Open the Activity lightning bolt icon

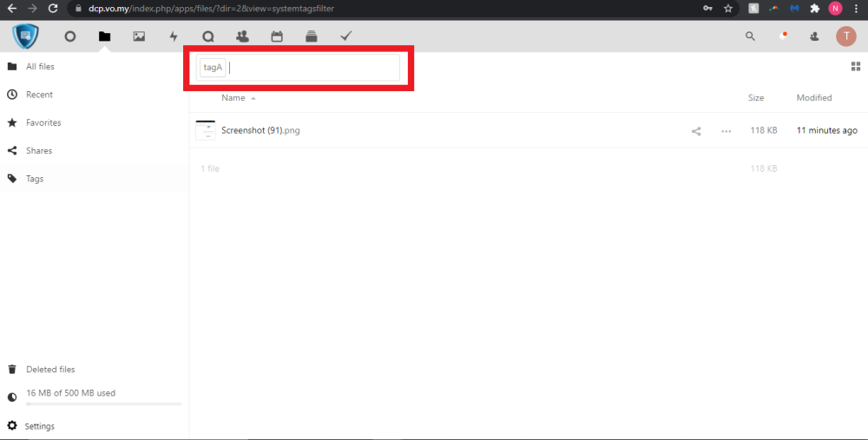click(174, 36)
